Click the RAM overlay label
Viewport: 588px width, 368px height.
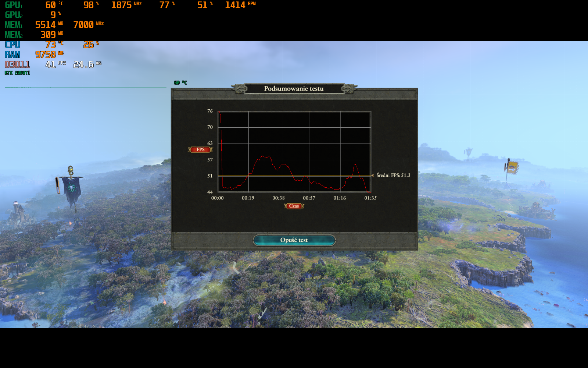[x=12, y=54]
